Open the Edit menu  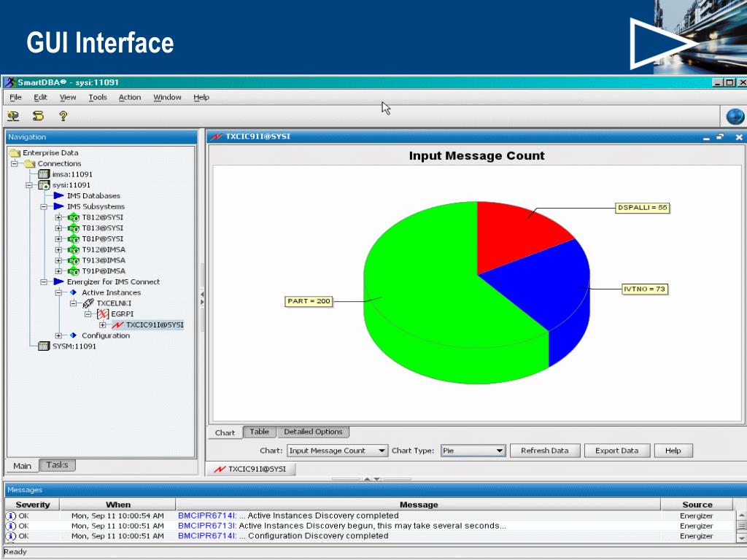point(41,97)
